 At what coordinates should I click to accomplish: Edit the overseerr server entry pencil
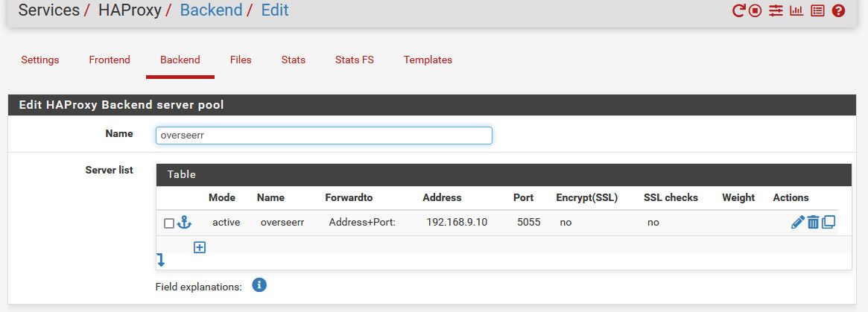798,223
